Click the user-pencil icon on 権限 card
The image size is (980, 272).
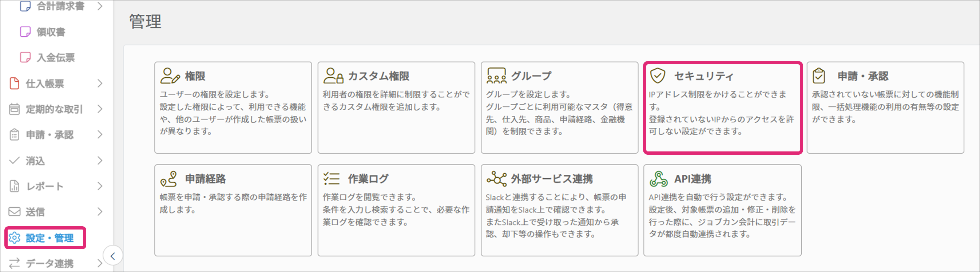(x=170, y=76)
